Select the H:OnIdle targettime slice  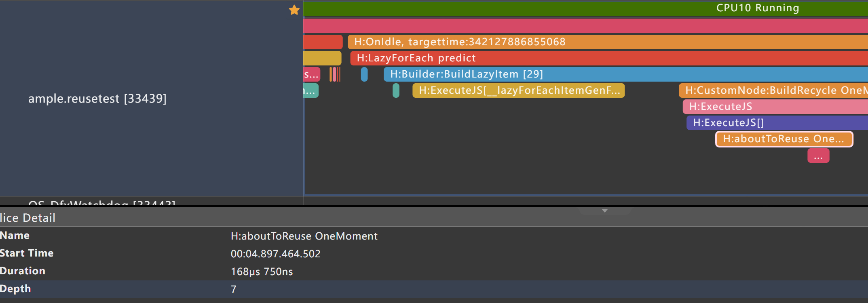click(x=608, y=42)
